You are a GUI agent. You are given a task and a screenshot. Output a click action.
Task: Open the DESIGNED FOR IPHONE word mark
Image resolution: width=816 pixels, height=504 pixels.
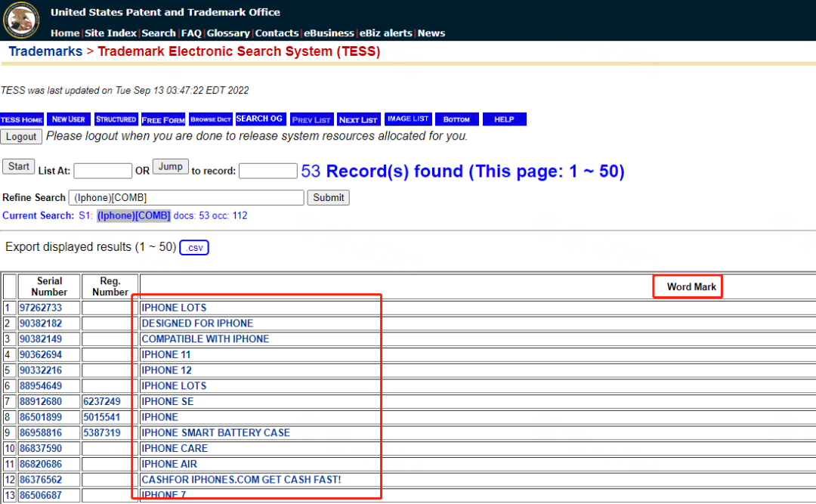tap(197, 323)
